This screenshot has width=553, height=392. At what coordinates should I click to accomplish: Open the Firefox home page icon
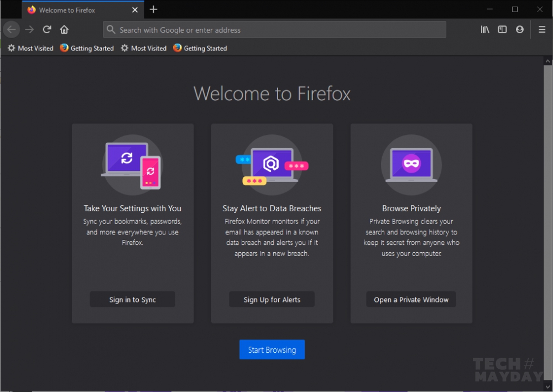pos(64,30)
